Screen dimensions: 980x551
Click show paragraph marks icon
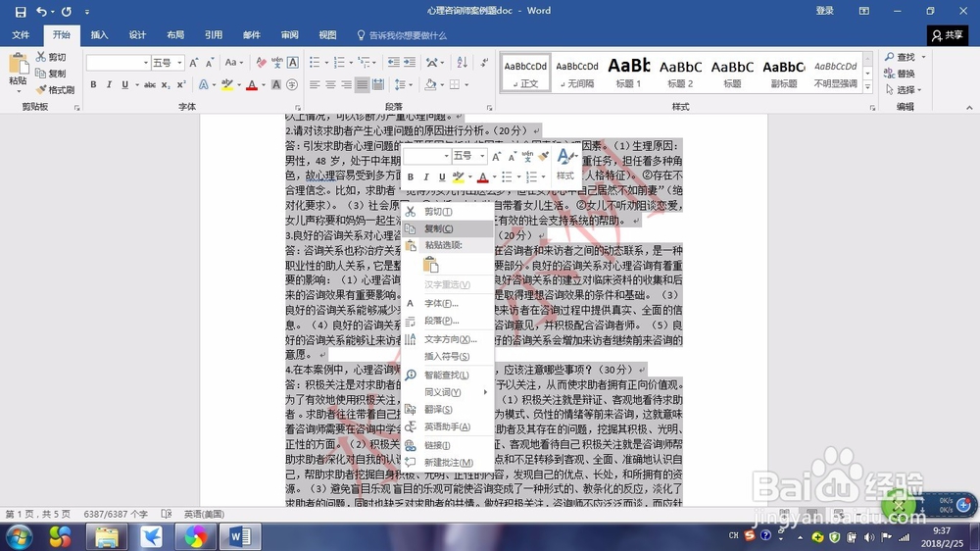coord(484,63)
